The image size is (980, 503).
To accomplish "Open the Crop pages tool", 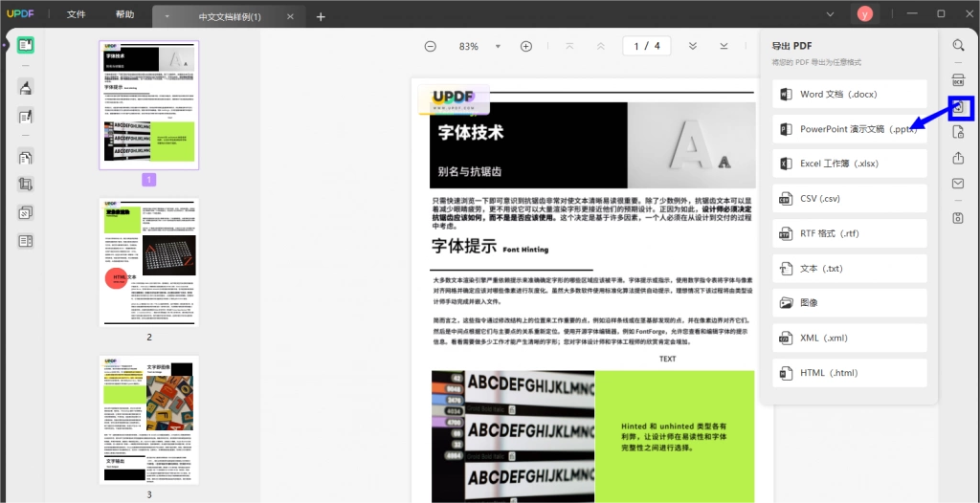I will click(x=26, y=184).
